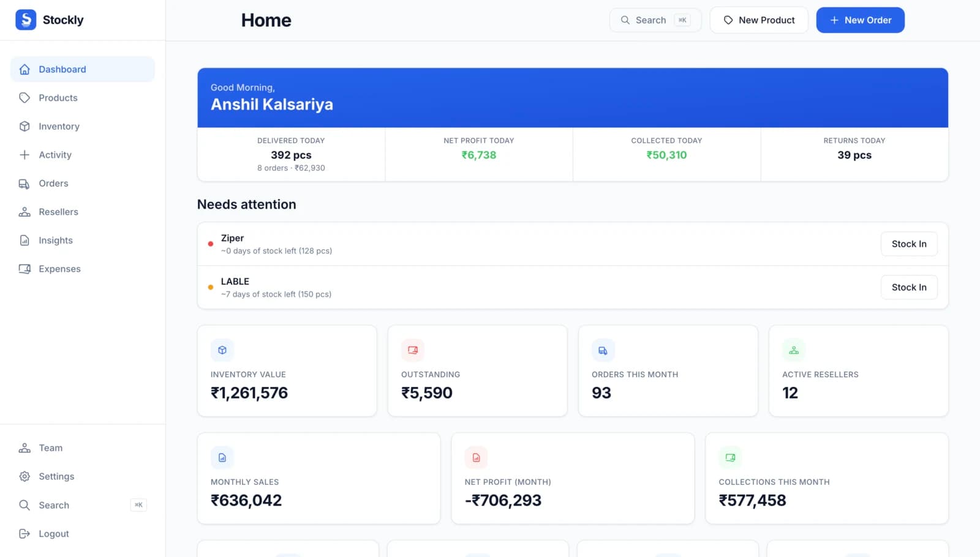The image size is (980, 557).
Task: Click the Anshil Kalsariya name heading
Action: (x=272, y=105)
